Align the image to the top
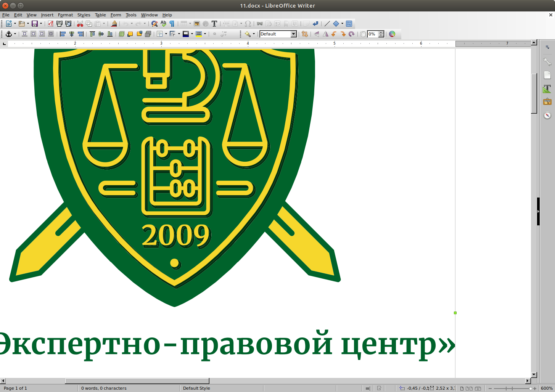Screen dimensions: 555x392 click(92, 34)
